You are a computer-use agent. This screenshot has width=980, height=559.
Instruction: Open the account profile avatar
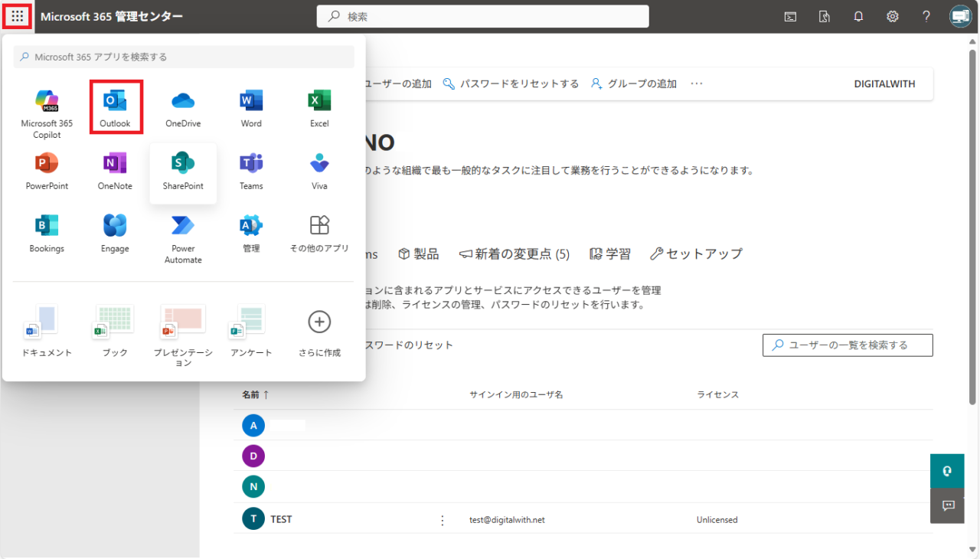pyautogui.click(x=961, y=16)
